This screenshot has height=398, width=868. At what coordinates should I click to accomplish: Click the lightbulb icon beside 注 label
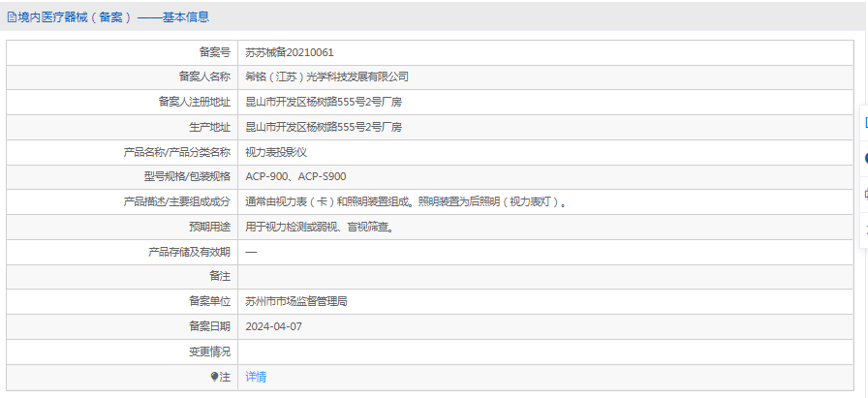(215, 377)
